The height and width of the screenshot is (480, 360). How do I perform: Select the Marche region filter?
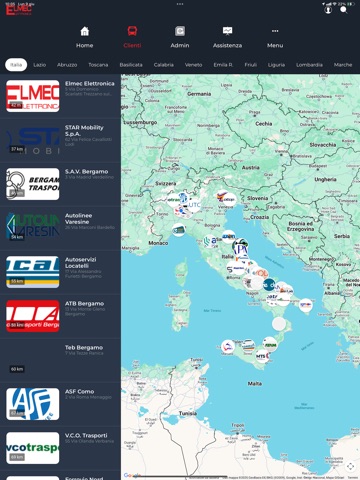(x=343, y=65)
